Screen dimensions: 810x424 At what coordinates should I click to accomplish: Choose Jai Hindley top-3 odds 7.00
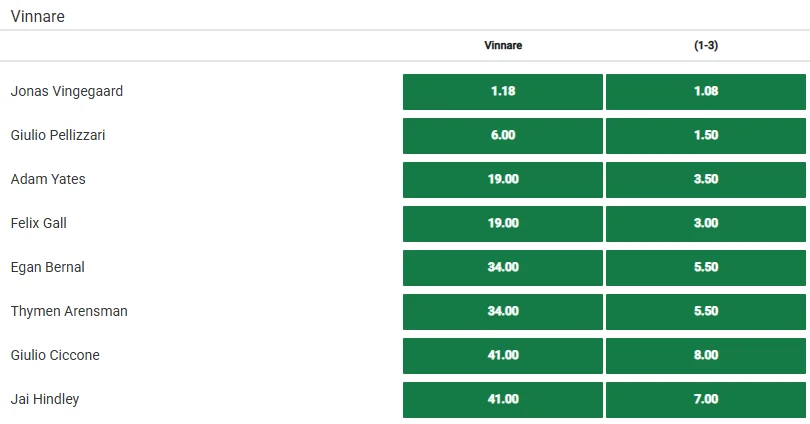coord(706,399)
